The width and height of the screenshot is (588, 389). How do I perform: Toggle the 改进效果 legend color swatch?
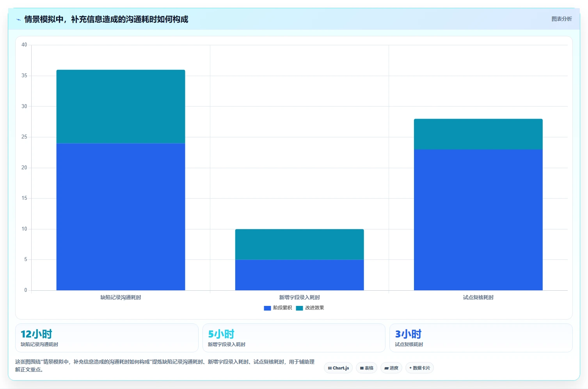[x=299, y=308]
